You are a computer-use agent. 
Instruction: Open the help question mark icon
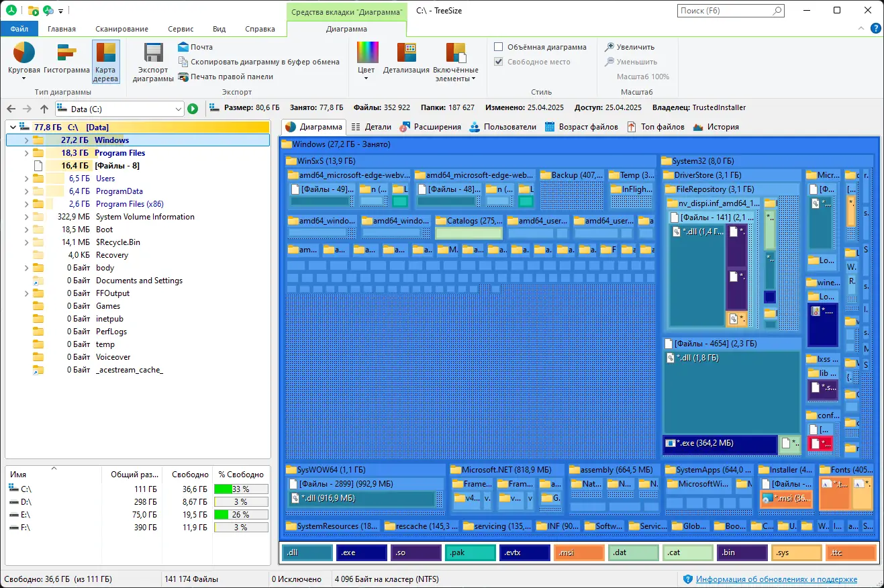[875, 28]
